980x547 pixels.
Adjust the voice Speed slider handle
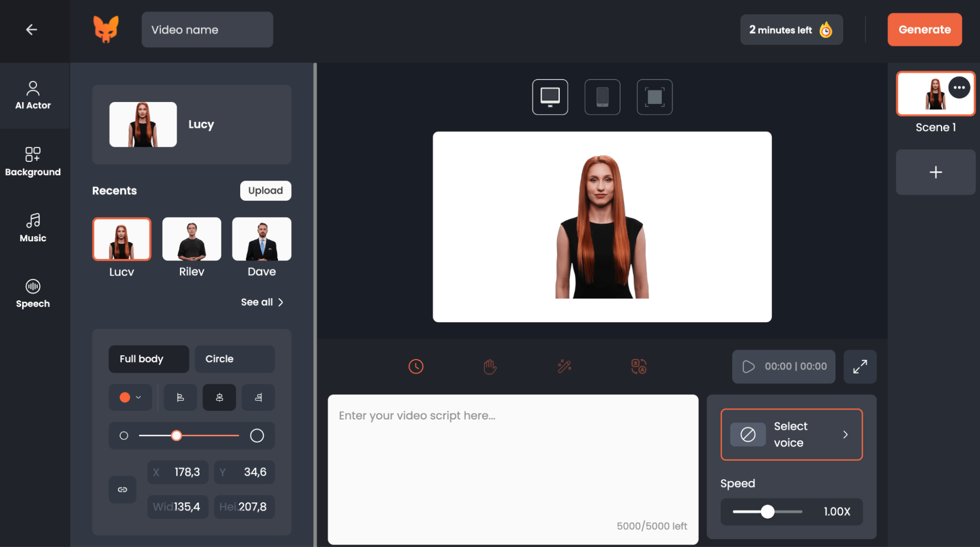click(768, 512)
